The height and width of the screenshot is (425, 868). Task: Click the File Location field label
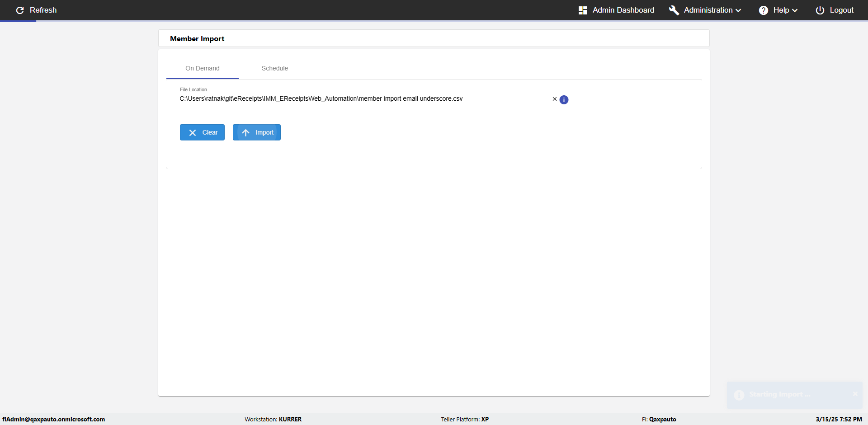pos(193,89)
